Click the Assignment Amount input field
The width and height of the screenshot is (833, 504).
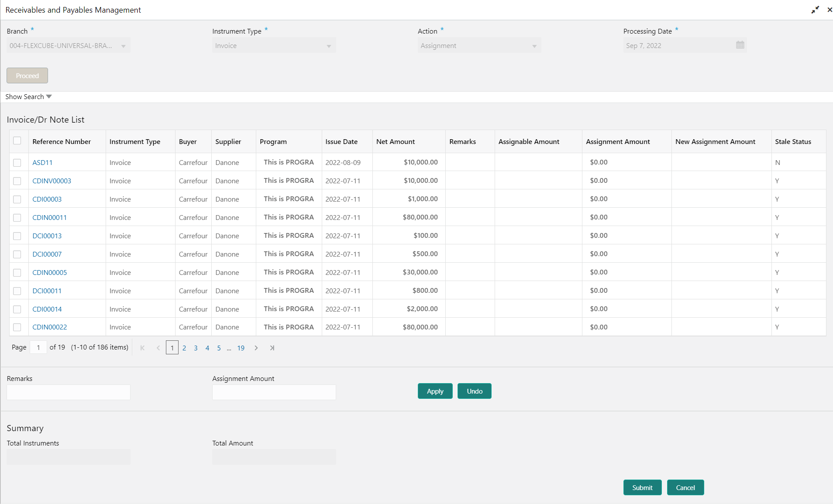point(274,392)
